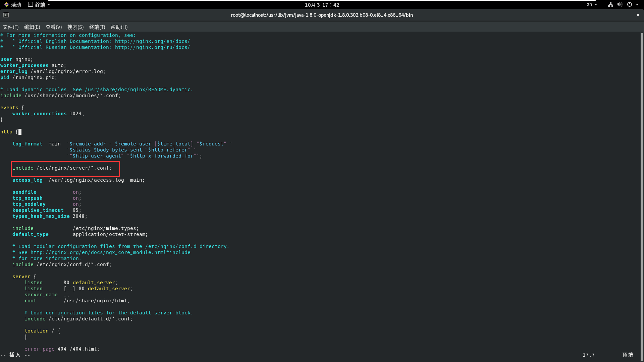Click the volume speaker icon
This screenshot has width=644, height=362.
[x=620, y=5]
